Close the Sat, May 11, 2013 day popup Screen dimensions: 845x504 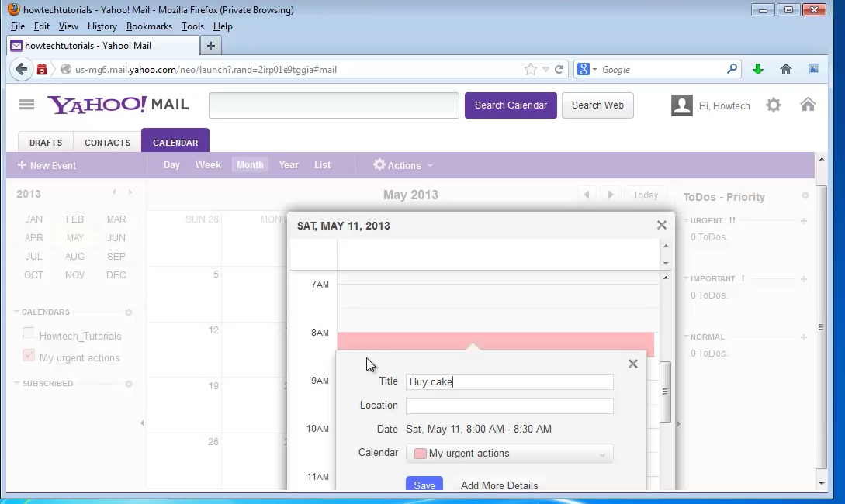click(x=662, y=225)
